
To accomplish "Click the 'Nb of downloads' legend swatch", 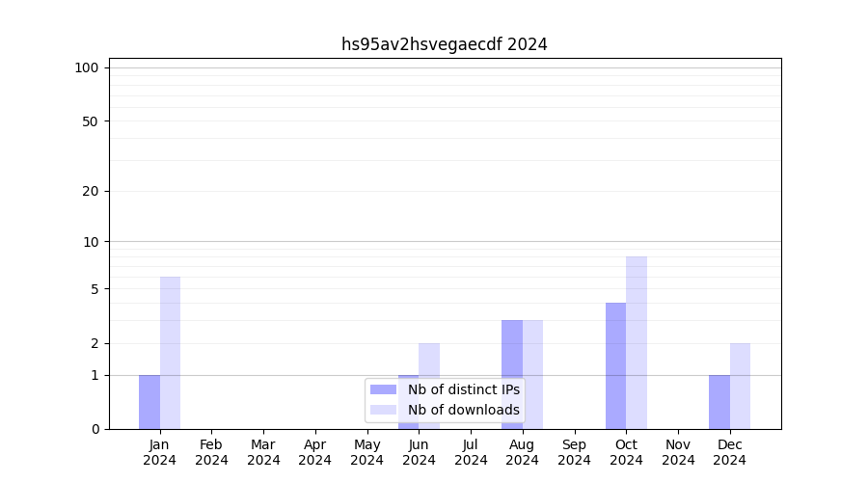I will (x=383, y=410).
